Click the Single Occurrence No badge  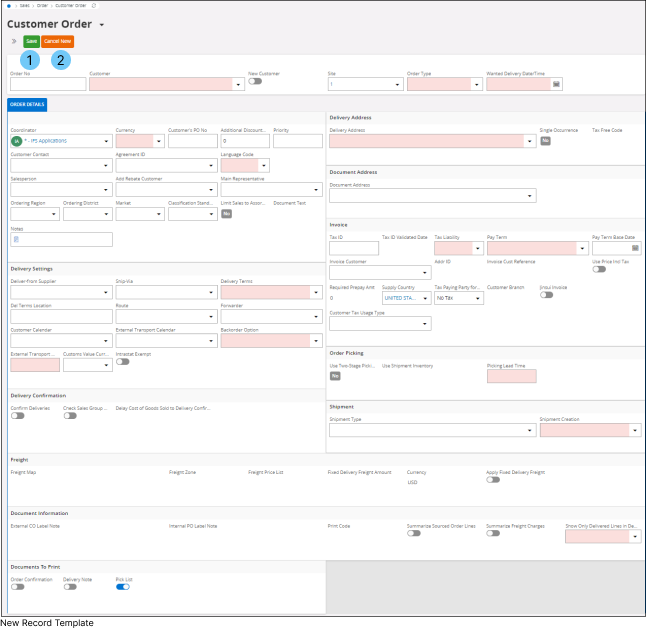(x=545, y=141)
